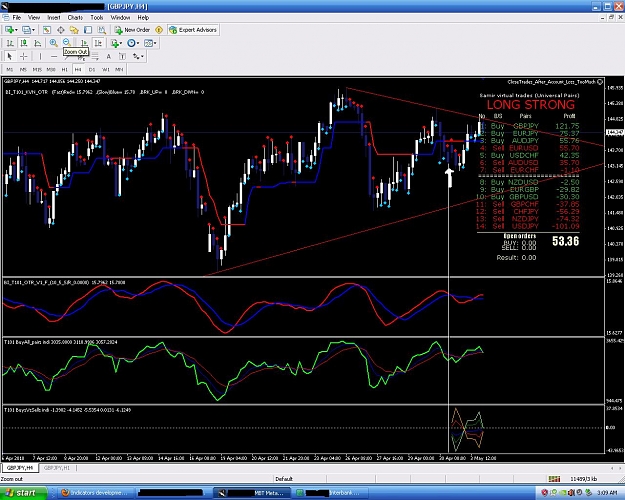
Task: Click the 1: Buy GBPJPY 121.75 row
Action: coord(529,126)
